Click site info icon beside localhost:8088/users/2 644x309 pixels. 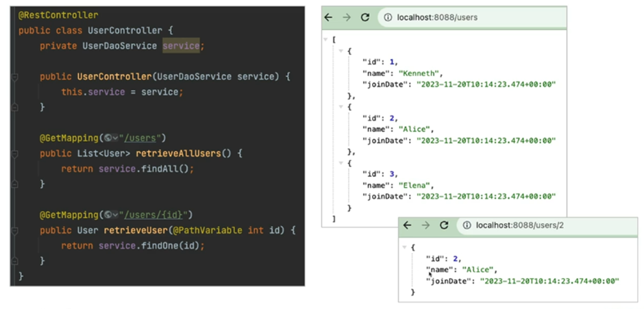click(x=467, y=225)
